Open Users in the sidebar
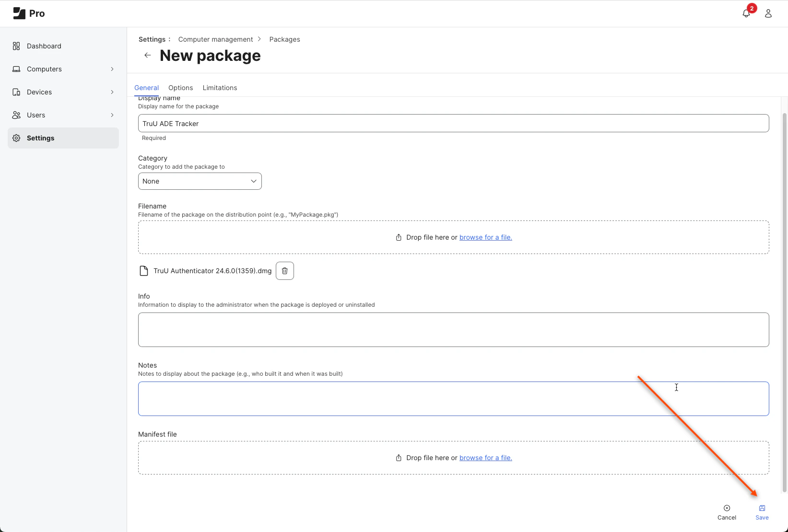This screenshot has width=788, height=532. pyautogui.click(x=63, y=115)
